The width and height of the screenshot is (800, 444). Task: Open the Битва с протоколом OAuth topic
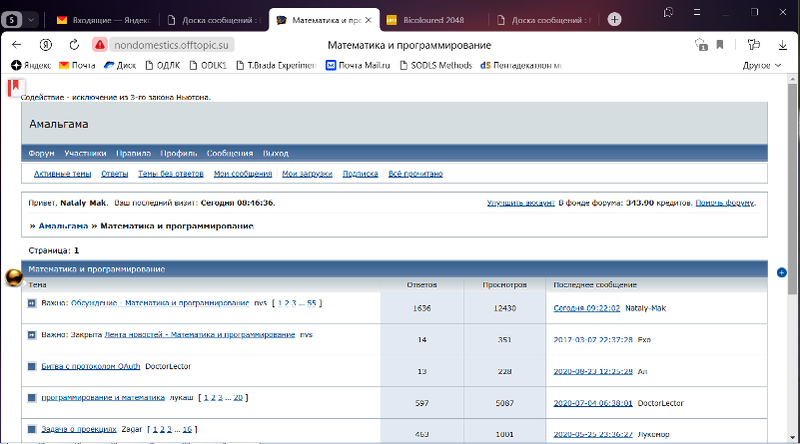[x=91, y=366]
